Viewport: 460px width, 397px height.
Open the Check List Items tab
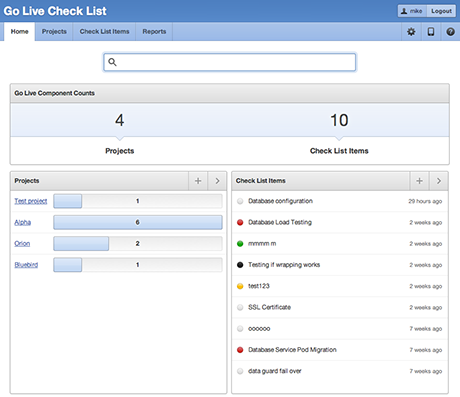104,32
